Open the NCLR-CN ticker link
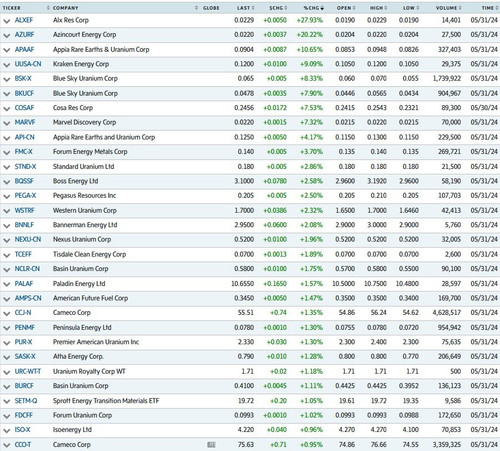The image size is (500, 451). point(27,269)
